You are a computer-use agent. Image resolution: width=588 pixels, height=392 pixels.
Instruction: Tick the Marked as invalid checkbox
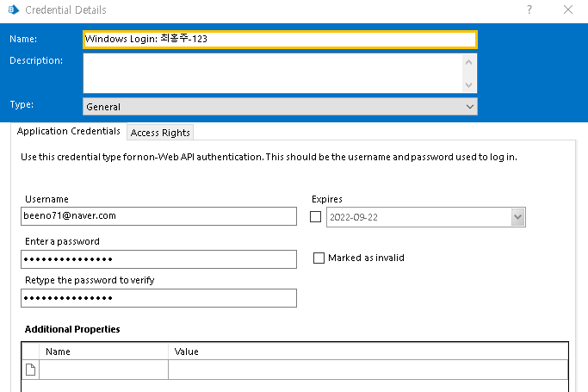point(319,258)
